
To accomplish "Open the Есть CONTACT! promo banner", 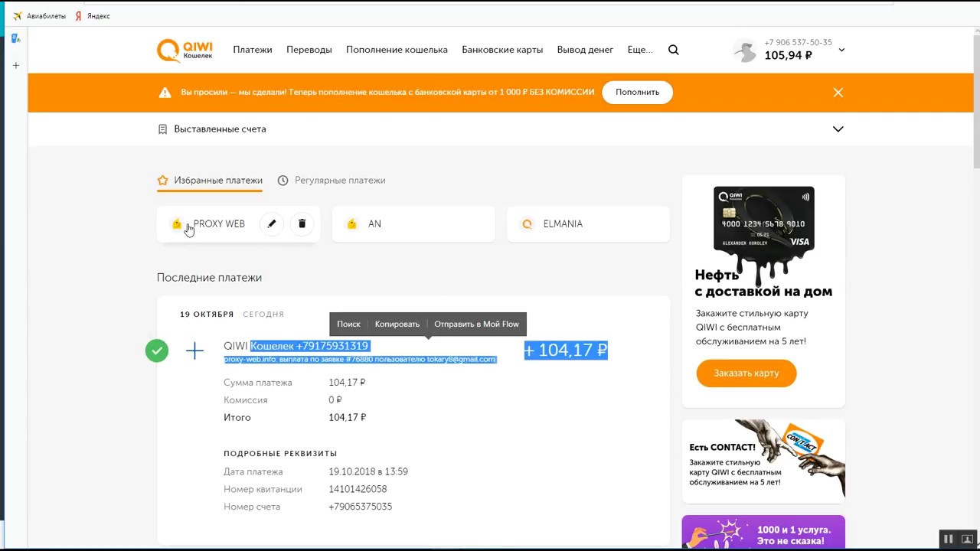I will 763,461.
